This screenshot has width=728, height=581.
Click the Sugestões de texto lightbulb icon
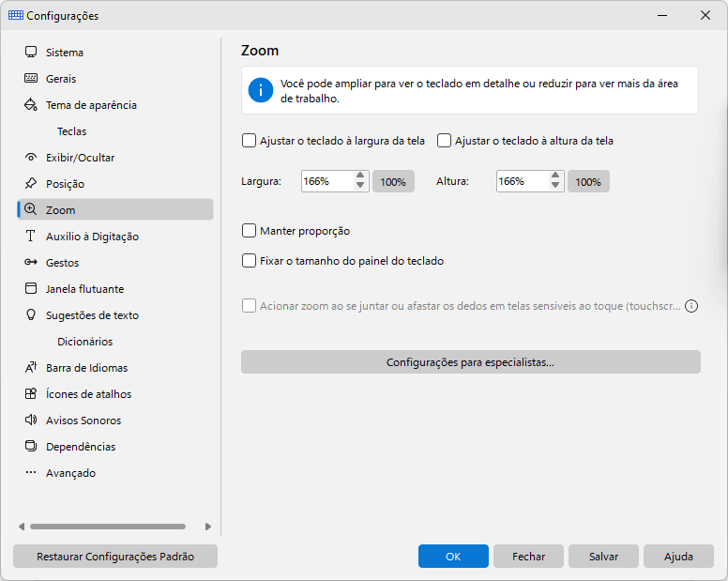31,314
